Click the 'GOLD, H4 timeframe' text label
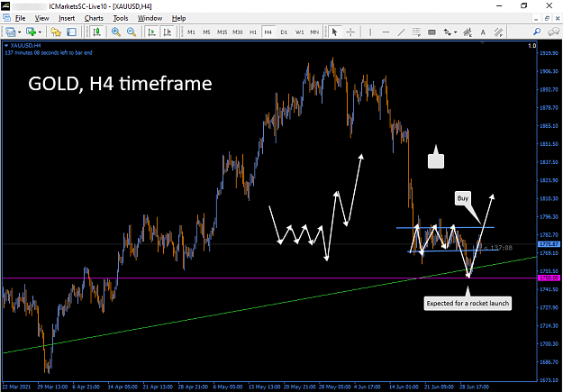The width and height of the screenshot is (563, 392). point(120,84)
